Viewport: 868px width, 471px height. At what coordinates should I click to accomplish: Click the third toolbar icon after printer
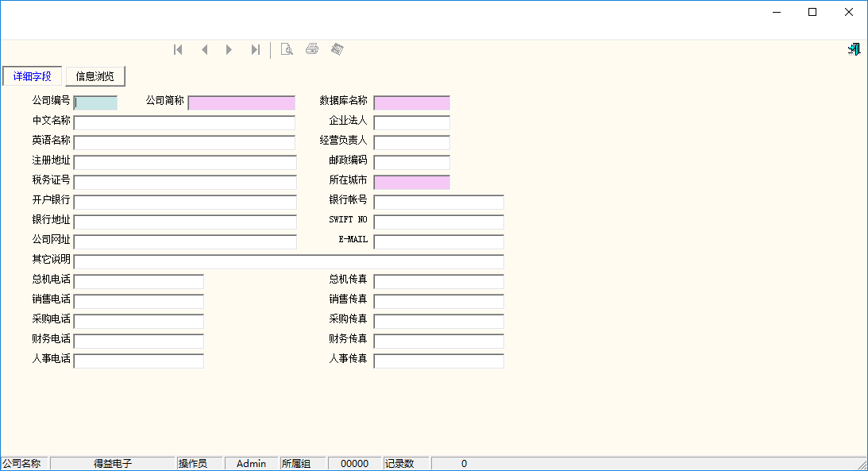338,49
